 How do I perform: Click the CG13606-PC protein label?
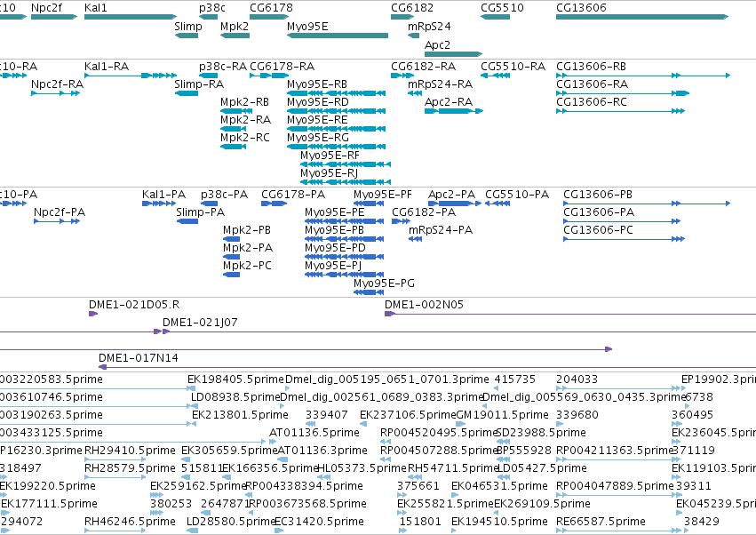tap(599, 229)
